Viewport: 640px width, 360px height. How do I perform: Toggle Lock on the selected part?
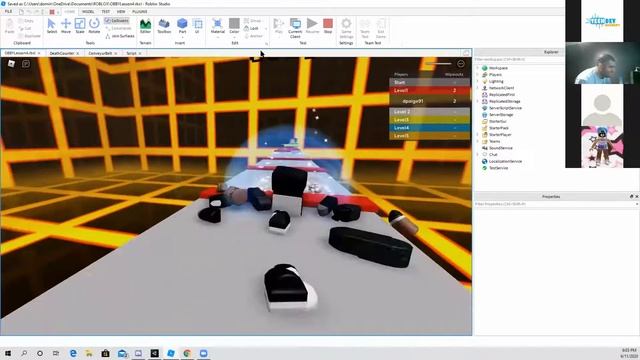tap(251, 28)
